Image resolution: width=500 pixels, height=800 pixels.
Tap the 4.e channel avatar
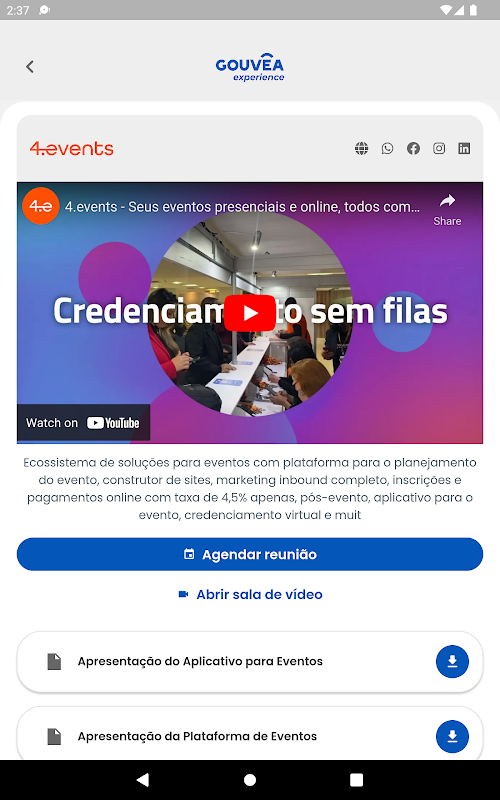point(41,206)
